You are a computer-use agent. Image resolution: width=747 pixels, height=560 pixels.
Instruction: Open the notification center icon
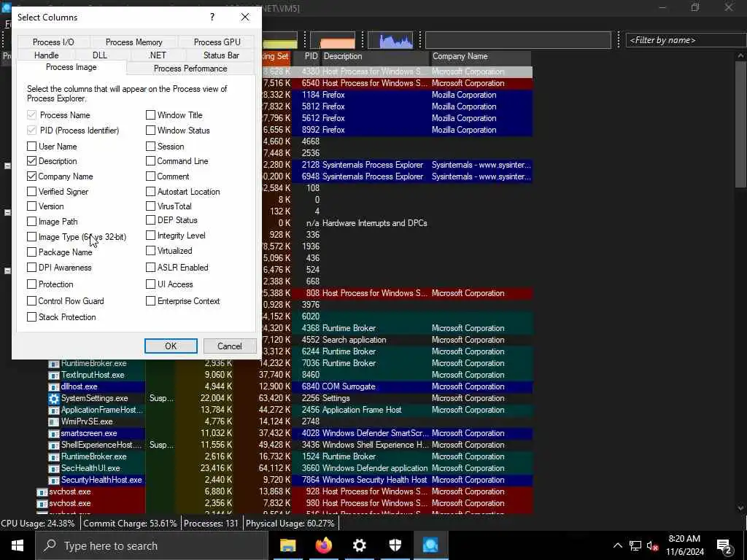(x=724, y=546)
